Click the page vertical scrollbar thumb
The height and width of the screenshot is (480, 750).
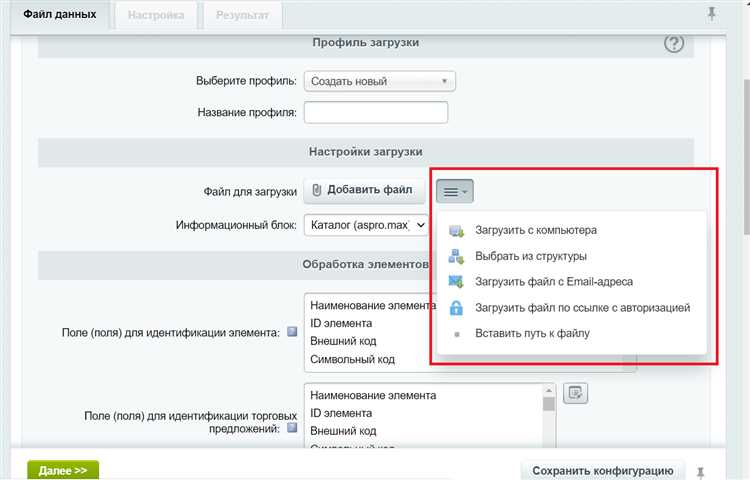coord(747,157)
